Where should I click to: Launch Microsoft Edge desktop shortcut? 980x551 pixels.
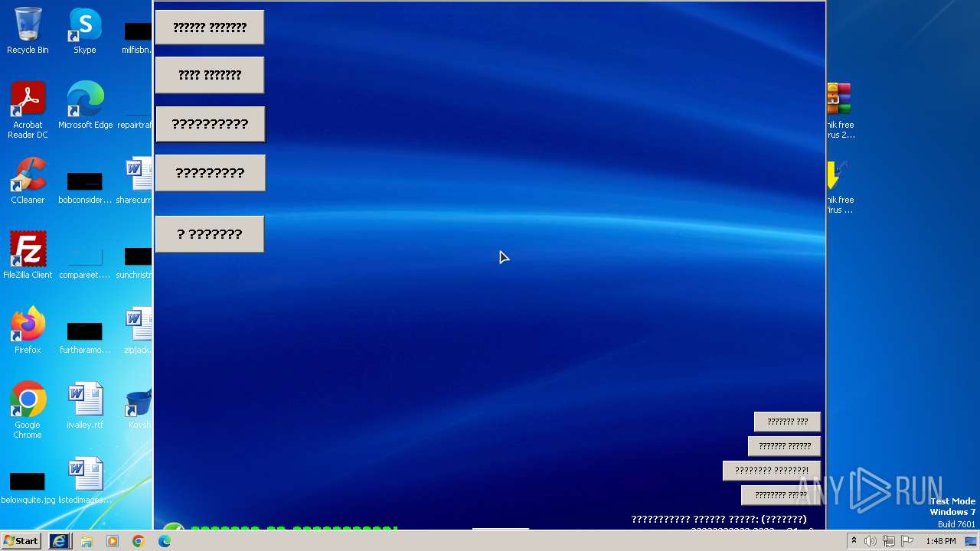pos(85,106)
